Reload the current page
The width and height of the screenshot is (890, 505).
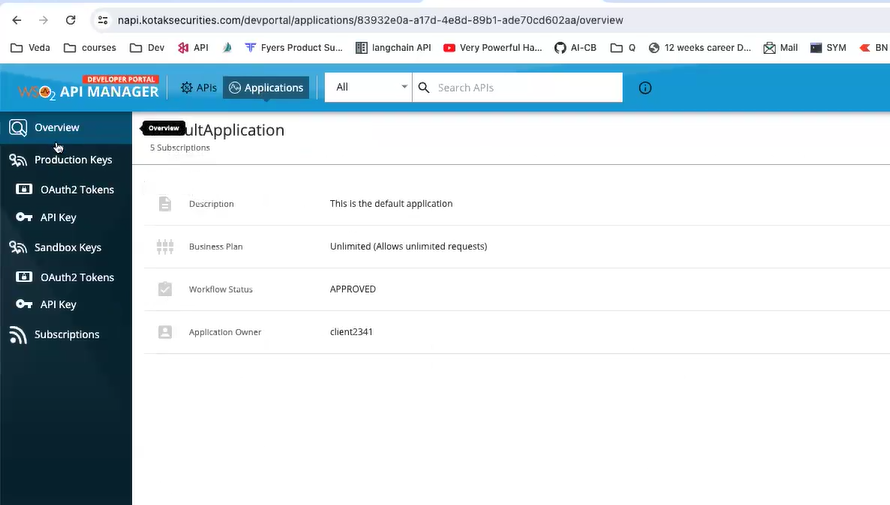pyautogui.click(x=70, y=20)
